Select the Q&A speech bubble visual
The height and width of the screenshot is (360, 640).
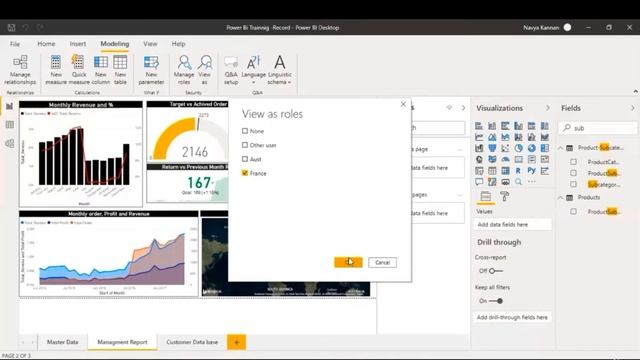pos(479,182)
